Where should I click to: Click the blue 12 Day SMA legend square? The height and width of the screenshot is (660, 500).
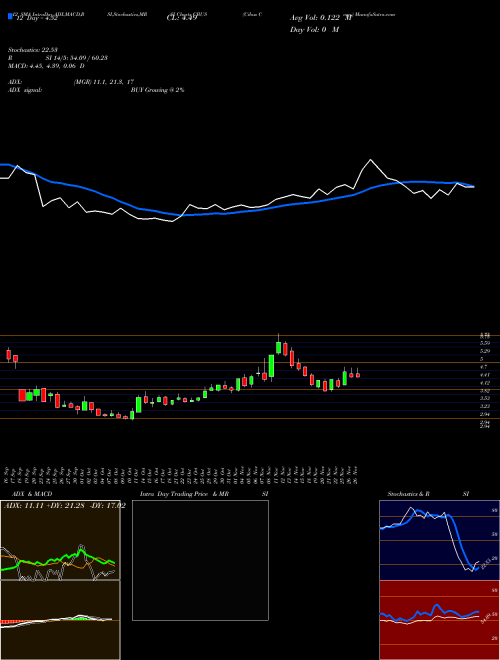(x=10, y=16)
